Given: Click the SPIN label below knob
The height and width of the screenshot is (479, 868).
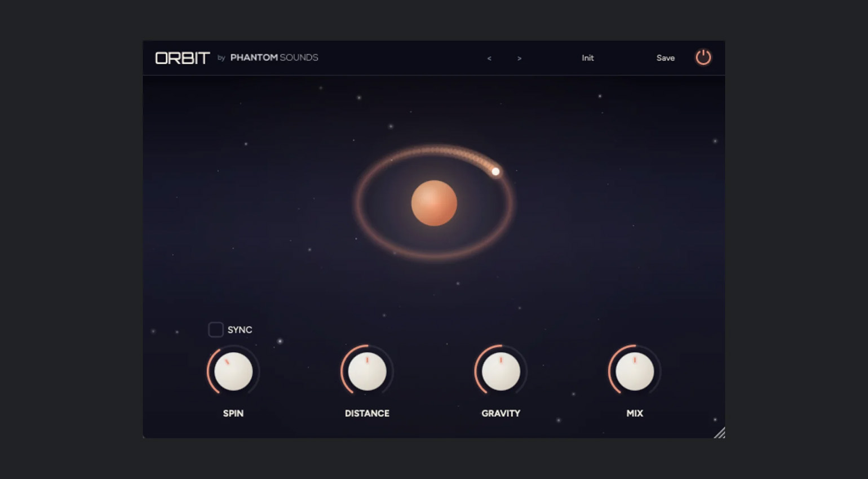Looking at the screenshot, I should [x=233, y=413].
